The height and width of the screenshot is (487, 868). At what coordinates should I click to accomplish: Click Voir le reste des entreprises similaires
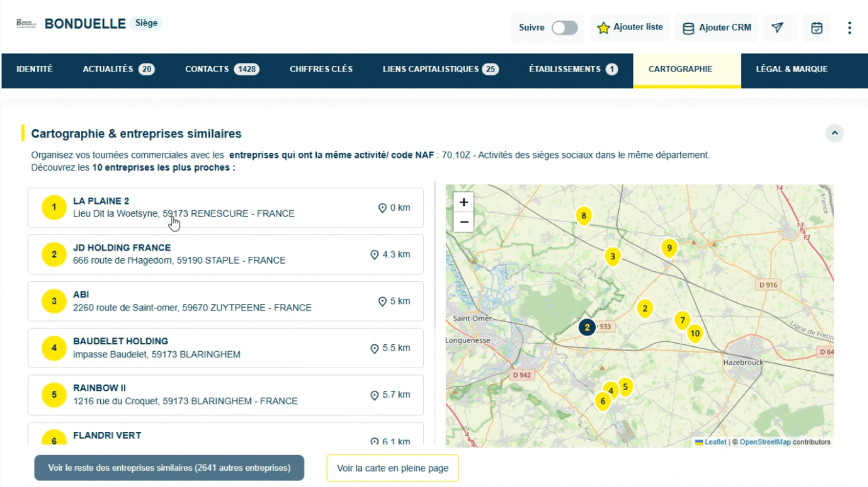[x=169, y=468]
